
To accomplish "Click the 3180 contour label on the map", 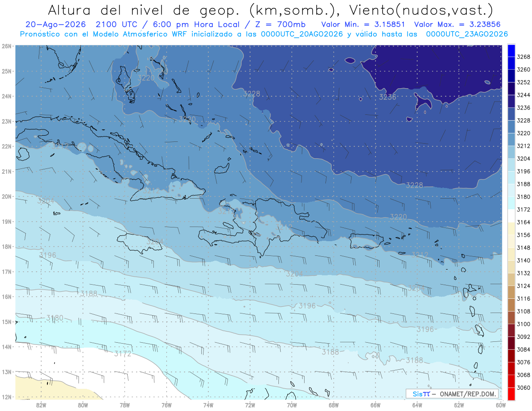I will point(55,318).
